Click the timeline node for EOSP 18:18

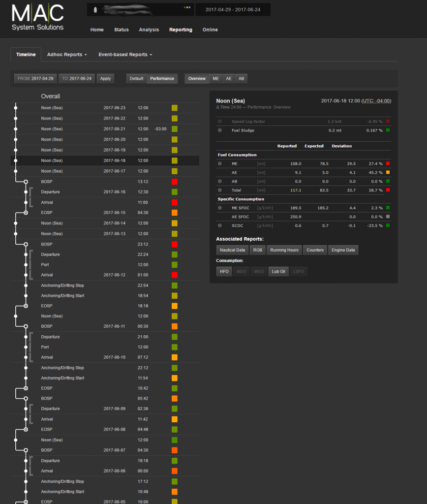(x=26, y=306)
